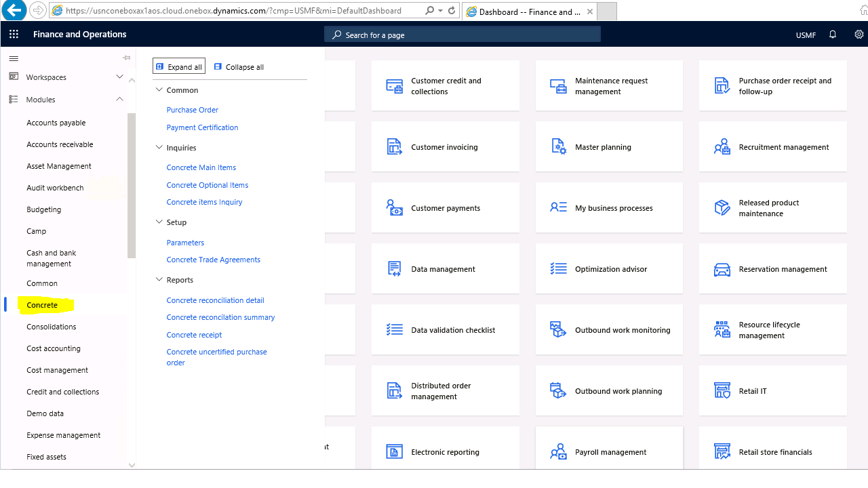Click the Distributed order management tile icon

pyautogui.click(x=395, y=391)
